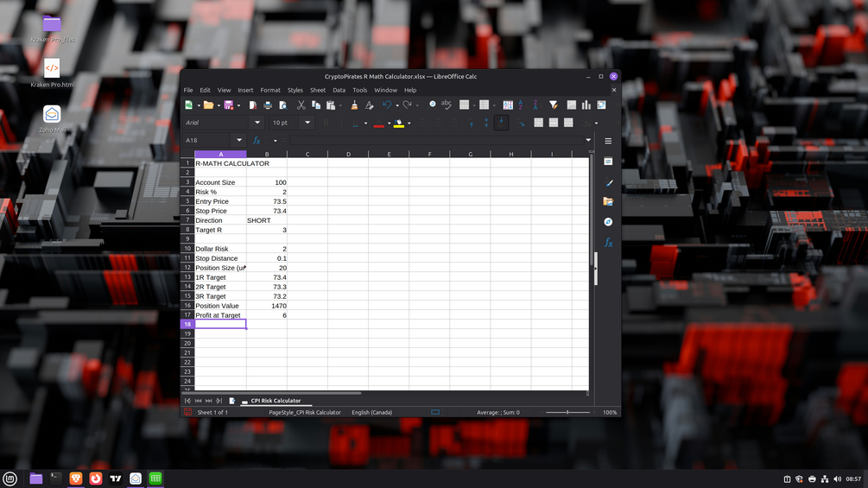Screen dimensions: 868x488
Task: Export directly as PDF
Action: [x=253, y=105]
